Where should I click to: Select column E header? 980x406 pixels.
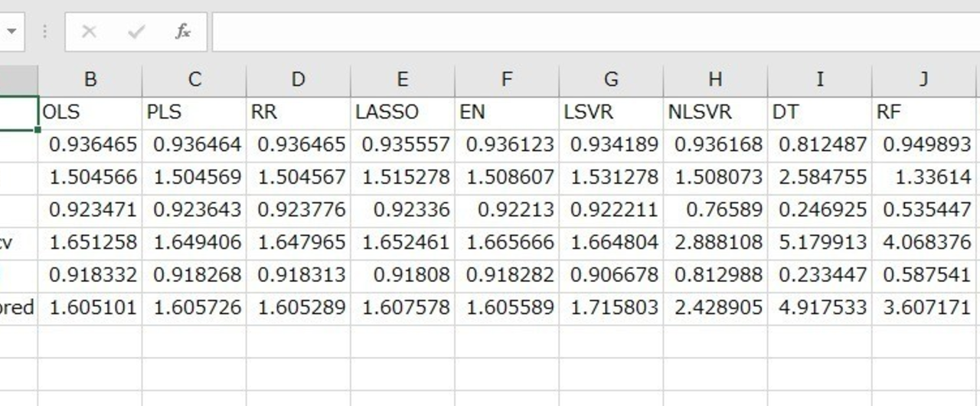click(403, 79)
